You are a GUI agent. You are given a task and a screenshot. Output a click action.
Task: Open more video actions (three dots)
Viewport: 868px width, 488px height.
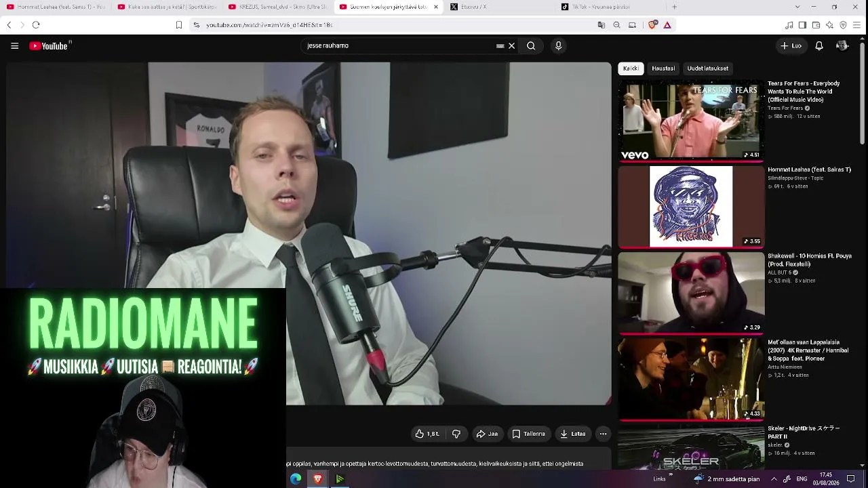pyautogui.click(x=603, y=434)
